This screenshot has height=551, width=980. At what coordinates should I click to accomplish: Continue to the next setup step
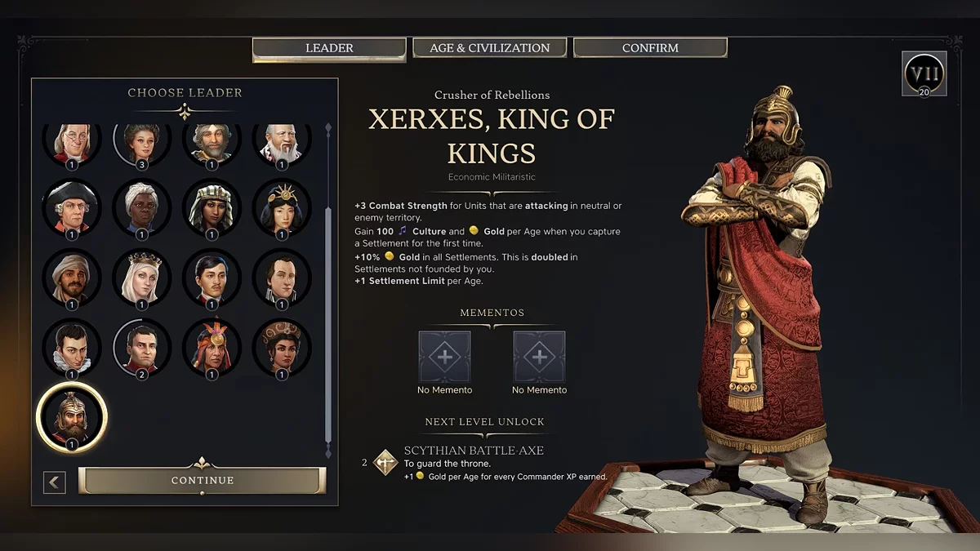pos(203,480)
